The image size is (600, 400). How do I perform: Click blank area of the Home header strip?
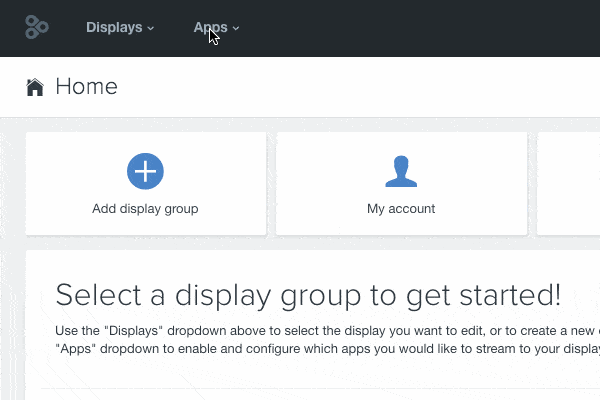350,87
